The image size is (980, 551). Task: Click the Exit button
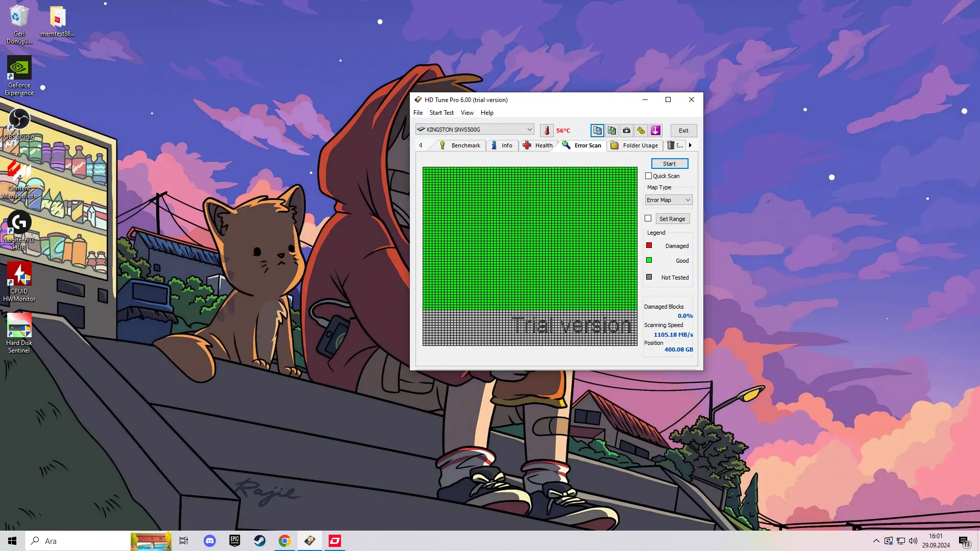(683, 131)
